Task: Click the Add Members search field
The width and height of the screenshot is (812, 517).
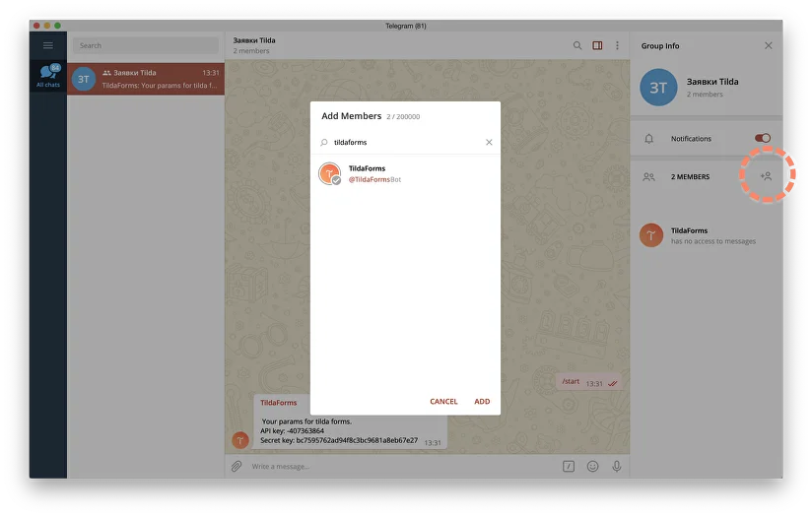Action: click(x=404, y=143)
